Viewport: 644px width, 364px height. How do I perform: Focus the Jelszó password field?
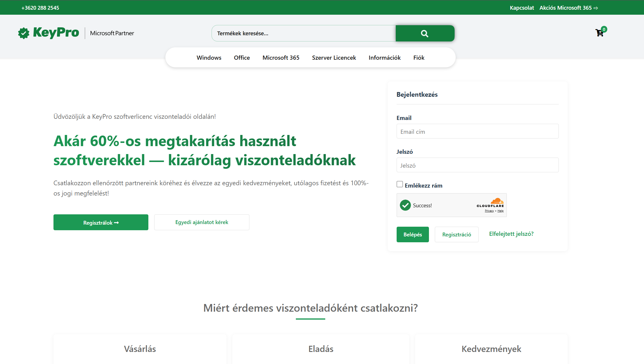478,165
